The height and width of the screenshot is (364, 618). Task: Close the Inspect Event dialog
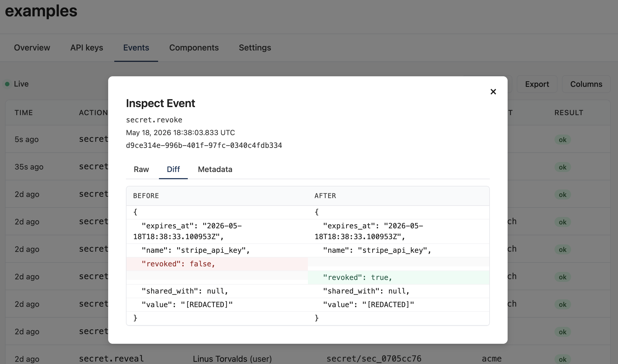[x=493, y=92]
